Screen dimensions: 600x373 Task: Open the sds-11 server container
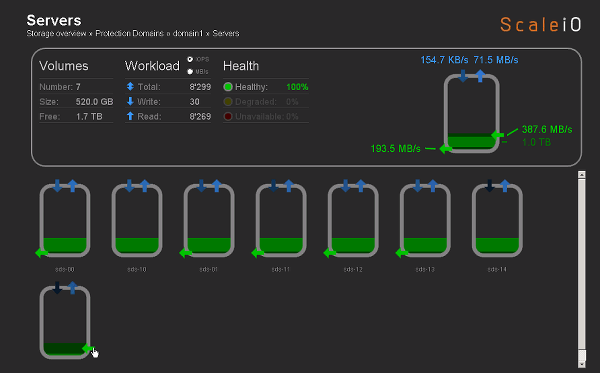pos(281,220)
